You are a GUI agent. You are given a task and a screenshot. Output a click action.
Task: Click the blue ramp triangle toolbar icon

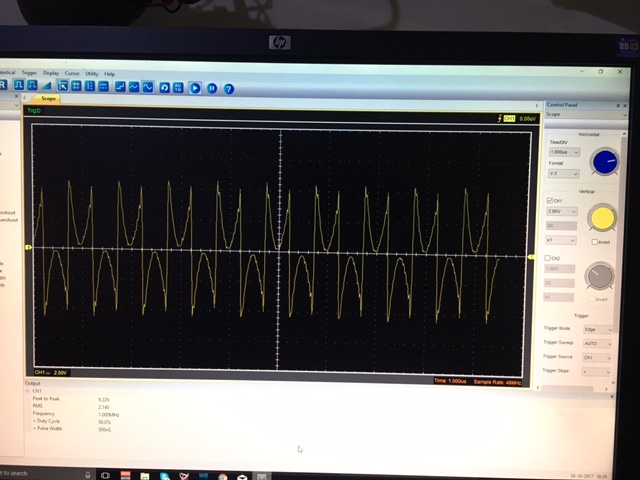pyautogui.click(x=46, y=85)
